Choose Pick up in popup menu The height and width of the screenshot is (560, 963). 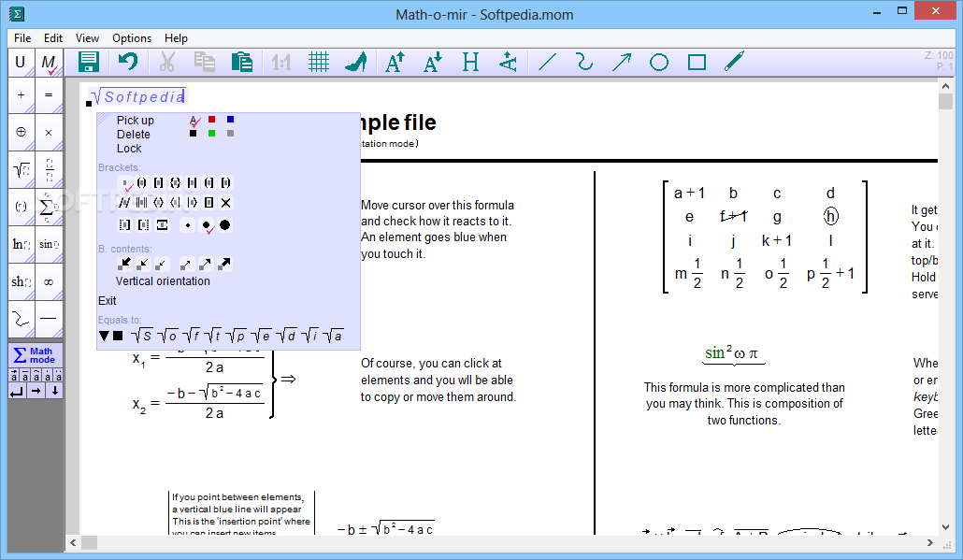coord(136,121)
